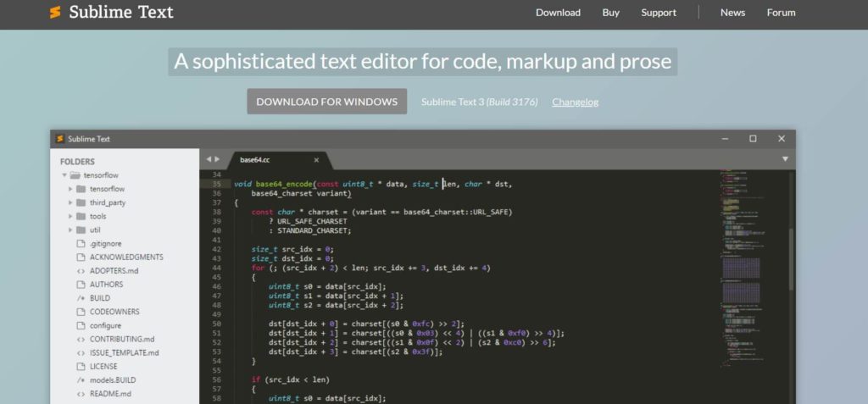868x404 pixels.
Task: Visit the Forum link
Action: tap(781, 13)
